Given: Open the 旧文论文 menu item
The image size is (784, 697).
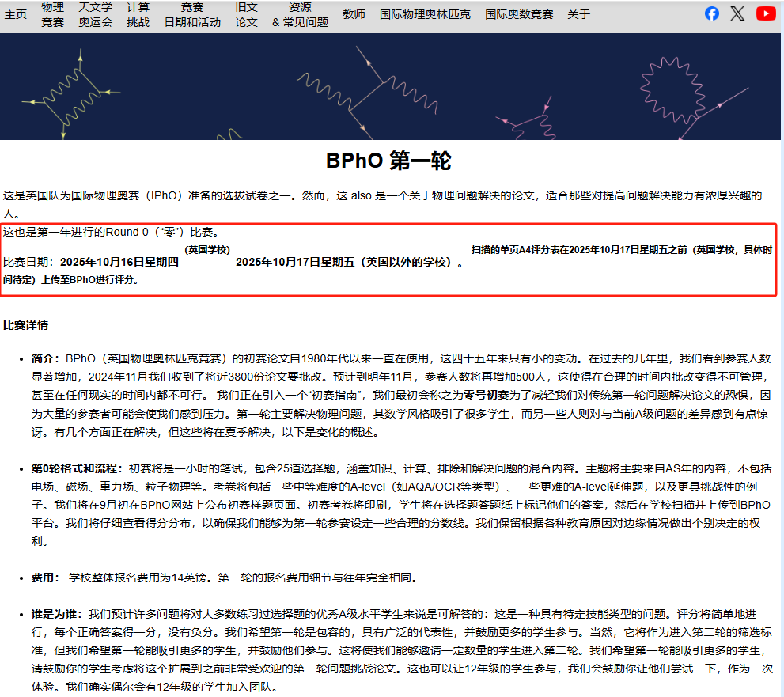Looking at the screenshot, I should tap(247, 14).
